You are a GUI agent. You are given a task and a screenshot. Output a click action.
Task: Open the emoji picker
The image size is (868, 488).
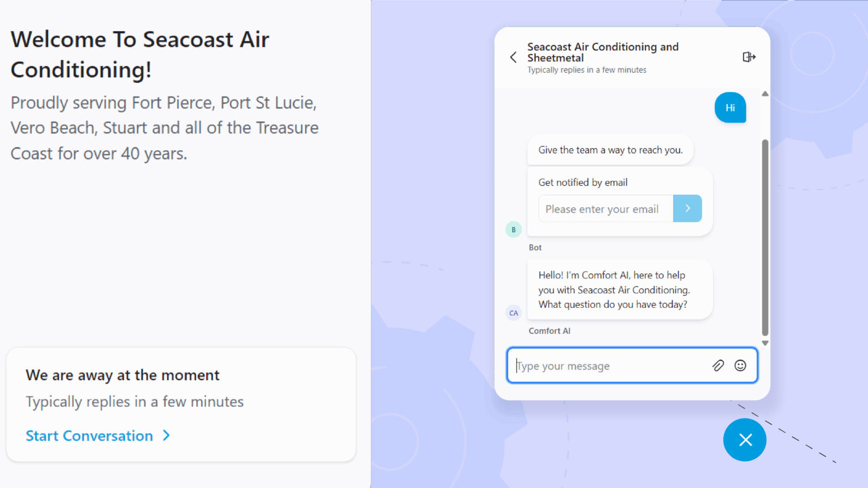tap(740, 365)
